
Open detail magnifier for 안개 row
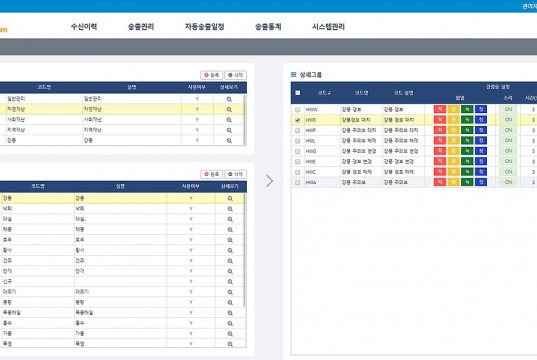click(230, 271)
